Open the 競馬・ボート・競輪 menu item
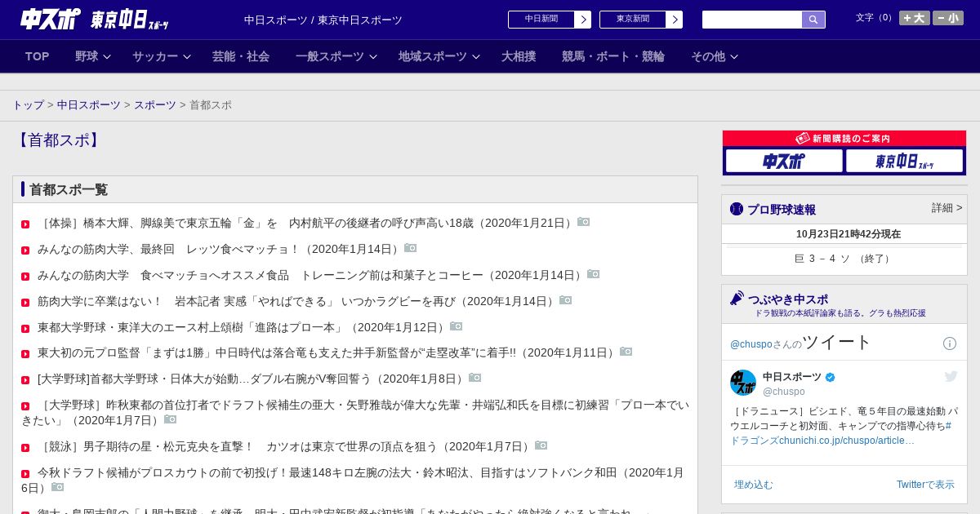The height and width of the screenshot is (514, 980). pos(613,56)
